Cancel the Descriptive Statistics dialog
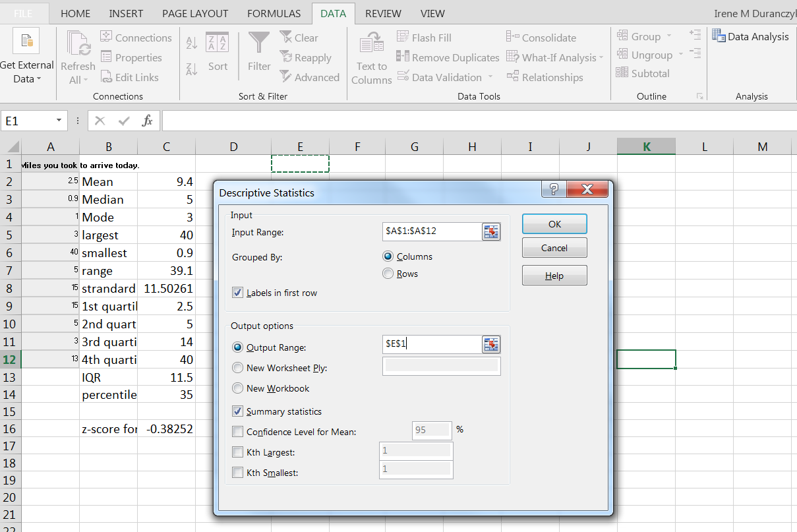Screen dimensions: 797x532 554,248
